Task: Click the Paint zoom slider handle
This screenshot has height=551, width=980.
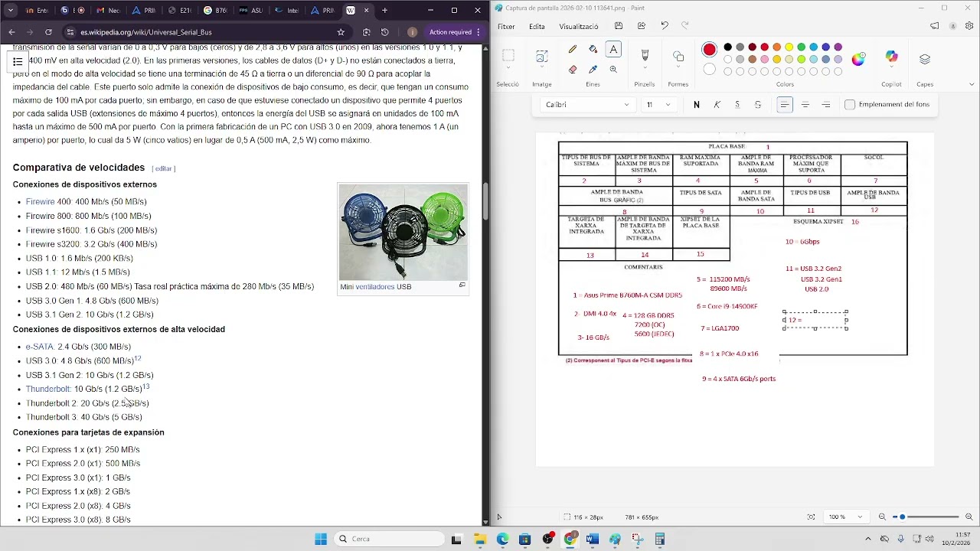Action: point(903,517)
